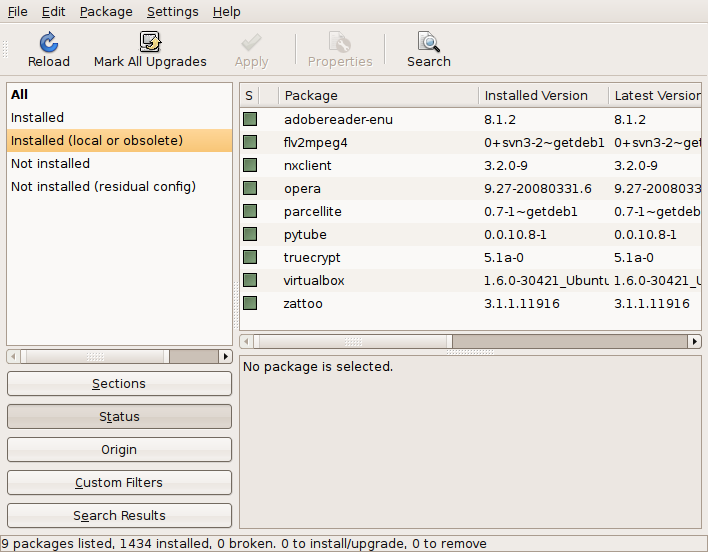Select Installed (local or obsolete) filter
708x552 pixels.
pos(120,141)
